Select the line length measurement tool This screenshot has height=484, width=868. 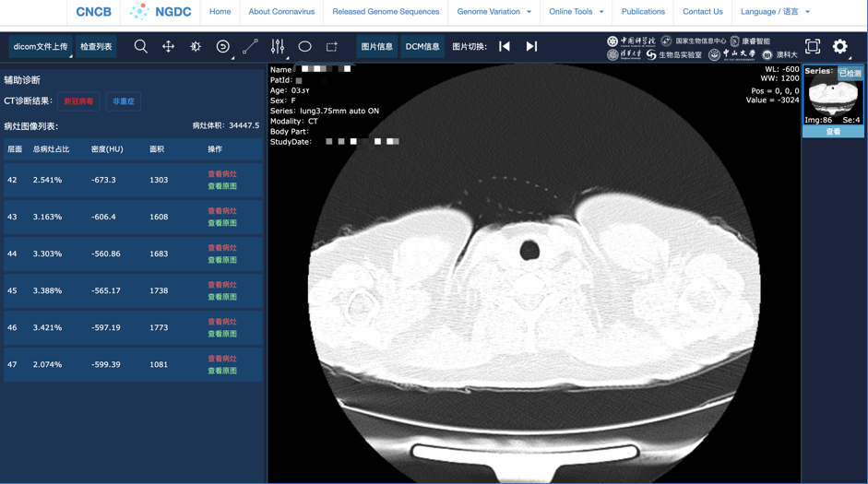[x=250, y=46]
